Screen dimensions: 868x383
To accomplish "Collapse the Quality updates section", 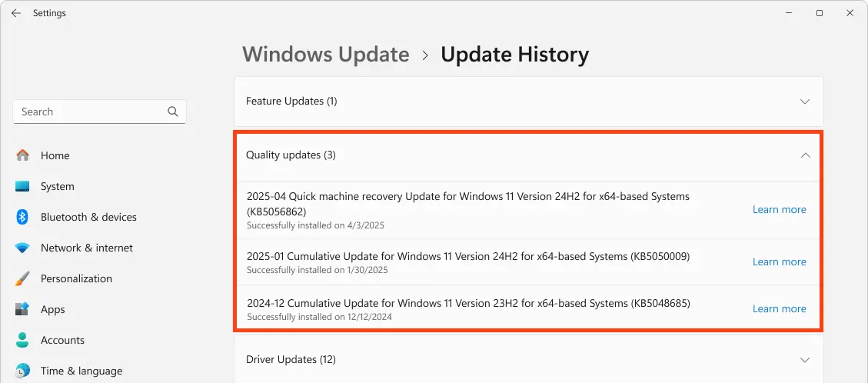I will [805, 155].
